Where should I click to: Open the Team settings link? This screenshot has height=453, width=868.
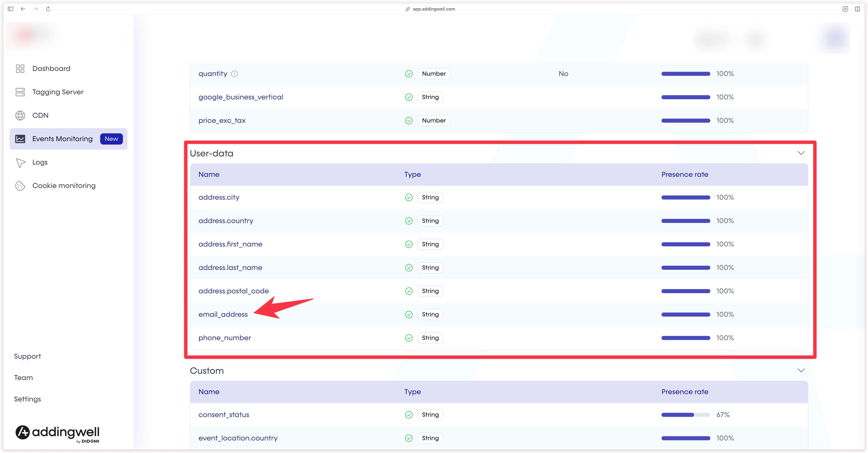(x=23, y=377)
